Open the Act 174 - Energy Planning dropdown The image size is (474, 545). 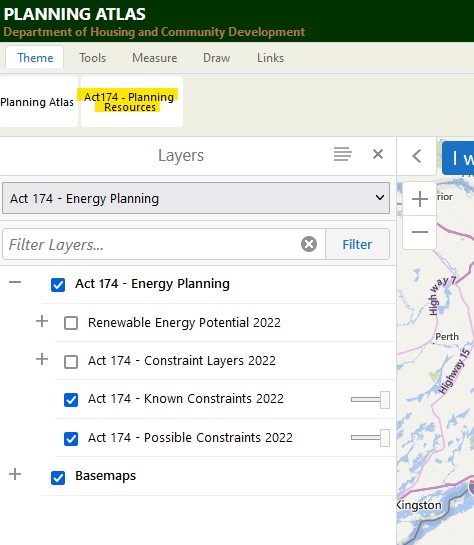tap(196, 198)
